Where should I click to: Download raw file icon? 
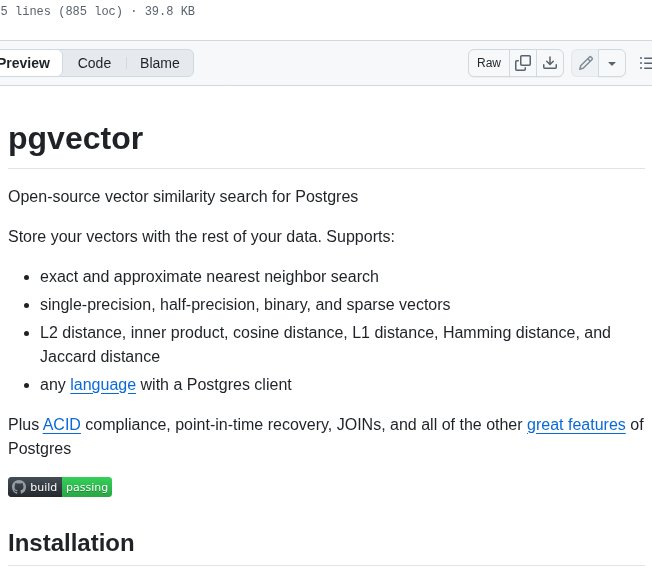pyautogui.click(x=550, y=63)
